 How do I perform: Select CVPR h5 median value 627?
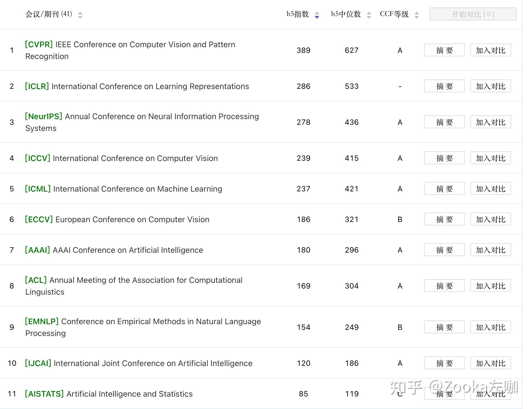pyautogui.click(x=352, y=50)
